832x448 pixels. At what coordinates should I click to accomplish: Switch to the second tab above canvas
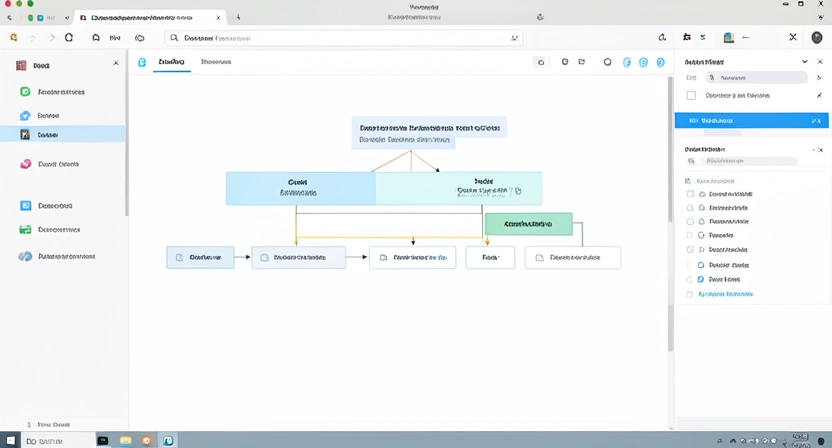[x=216, y=62]
